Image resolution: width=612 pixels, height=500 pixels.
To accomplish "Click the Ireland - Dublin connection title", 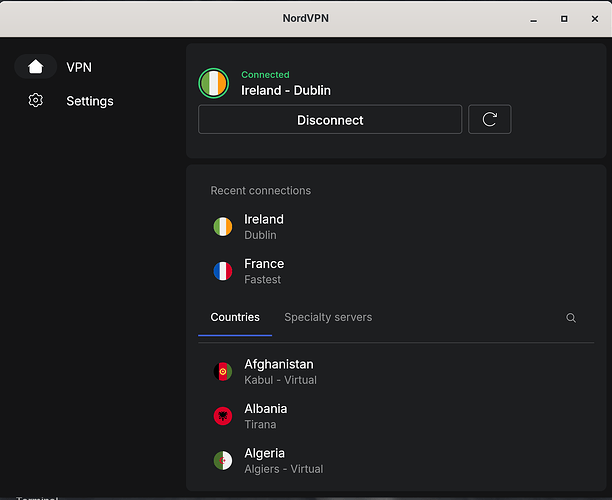I will click(x=286, y=91).
